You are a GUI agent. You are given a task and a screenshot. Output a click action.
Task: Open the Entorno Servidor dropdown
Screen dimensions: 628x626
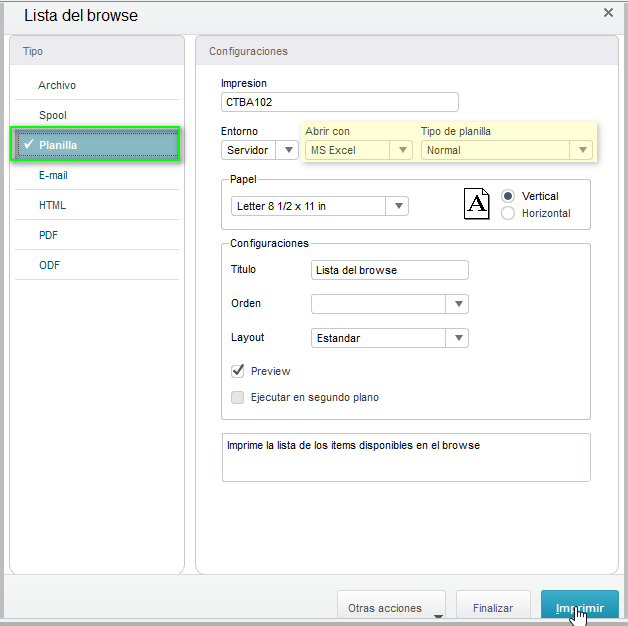(x=260, y=150)
